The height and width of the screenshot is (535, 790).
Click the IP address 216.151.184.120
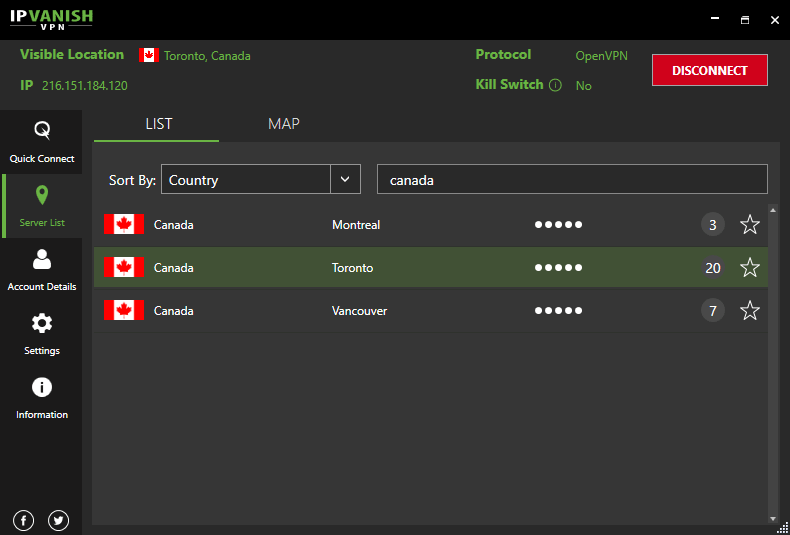coord(85,86)
